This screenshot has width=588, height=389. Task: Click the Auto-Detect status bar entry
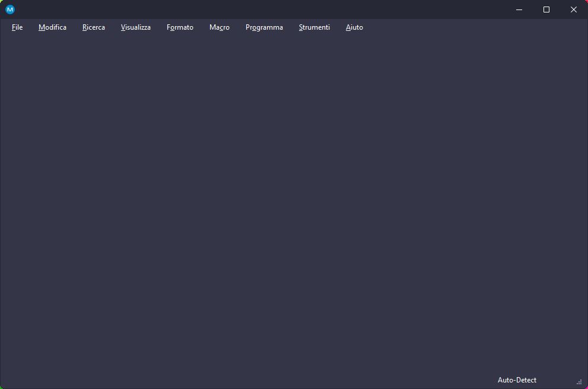[517, 380]
